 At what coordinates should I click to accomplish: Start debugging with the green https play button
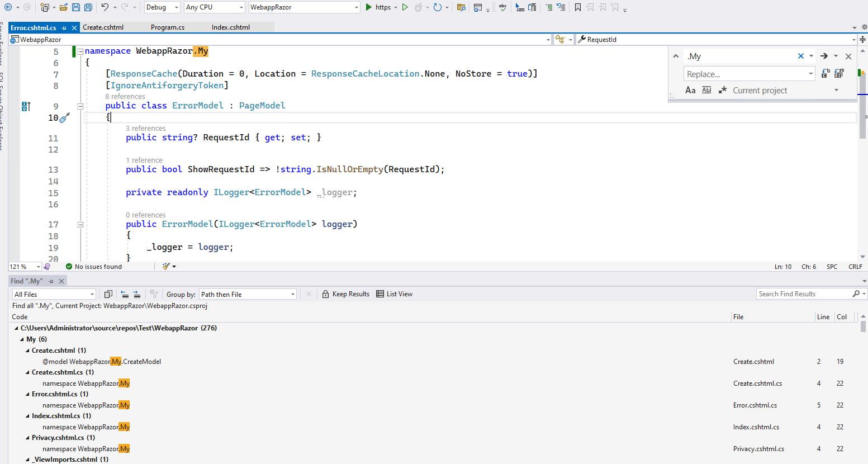pyautogui.click(x=369, y=7)
